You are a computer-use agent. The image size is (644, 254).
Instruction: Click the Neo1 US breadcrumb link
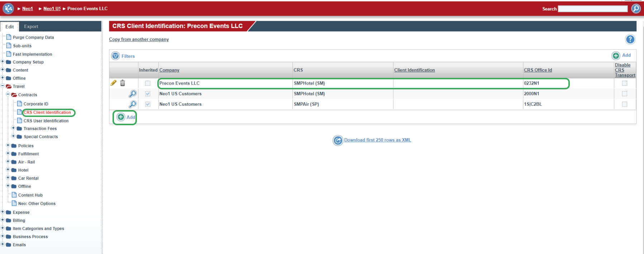tap(52, 9)
